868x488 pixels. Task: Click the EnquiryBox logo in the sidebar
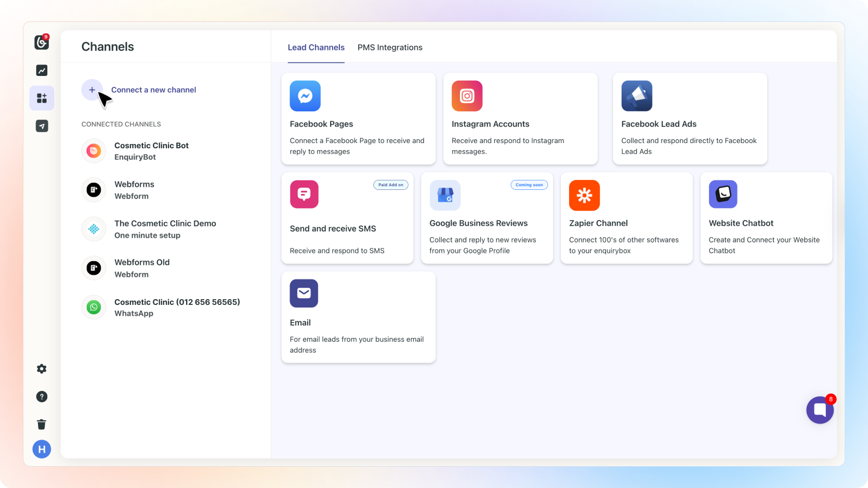[42, 42]
